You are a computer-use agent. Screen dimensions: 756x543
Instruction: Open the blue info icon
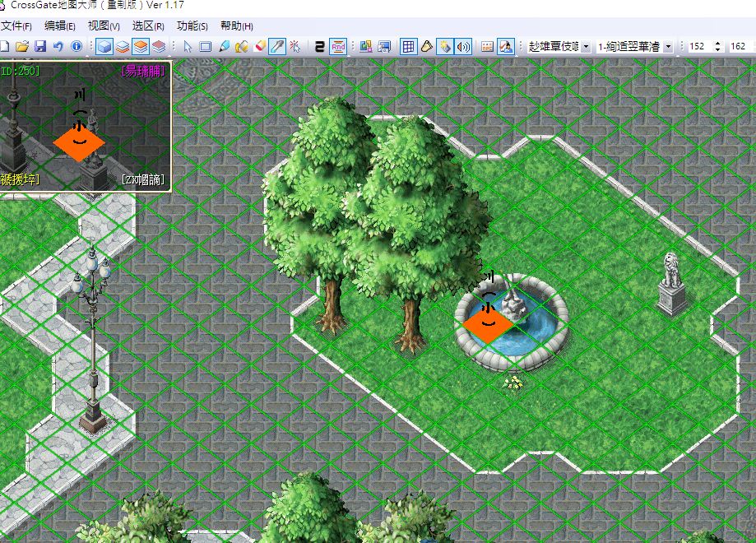77,46
